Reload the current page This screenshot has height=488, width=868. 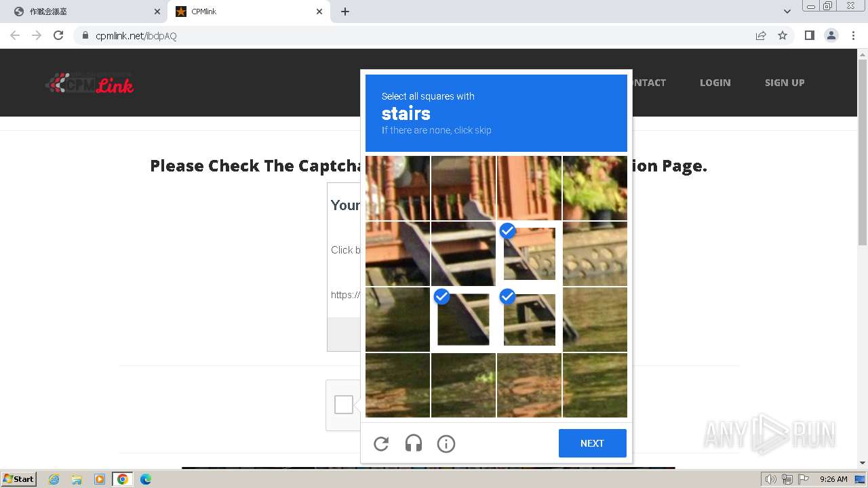[x=58, y=35]
